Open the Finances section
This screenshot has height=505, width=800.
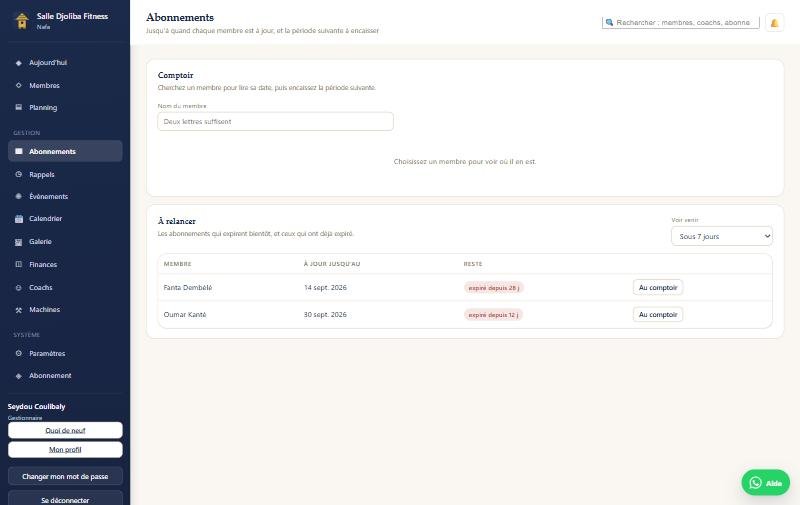[x=65, y=264]
